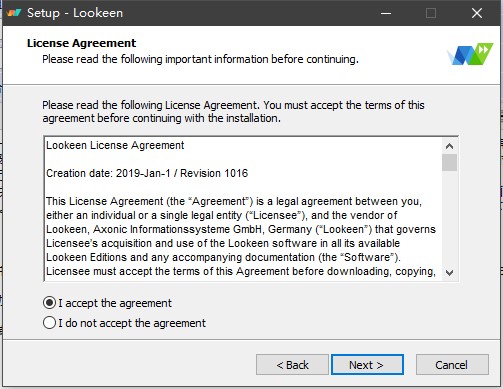Image resolution: width=503 pixels, height=389 pixels.
Task: Click the License Agreement bold heading
Action: point(81,43)
